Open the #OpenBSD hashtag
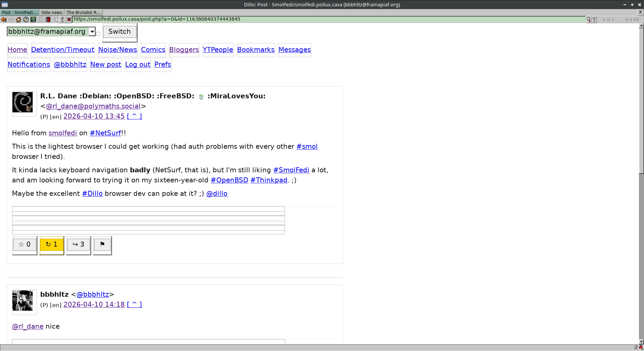The height and width of the screenshot is (351, 644). 230,180
